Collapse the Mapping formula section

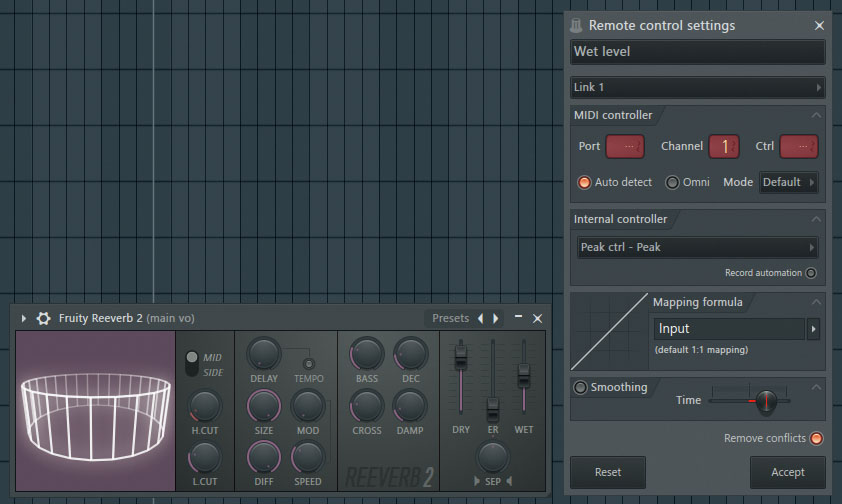tap(816, 302)
